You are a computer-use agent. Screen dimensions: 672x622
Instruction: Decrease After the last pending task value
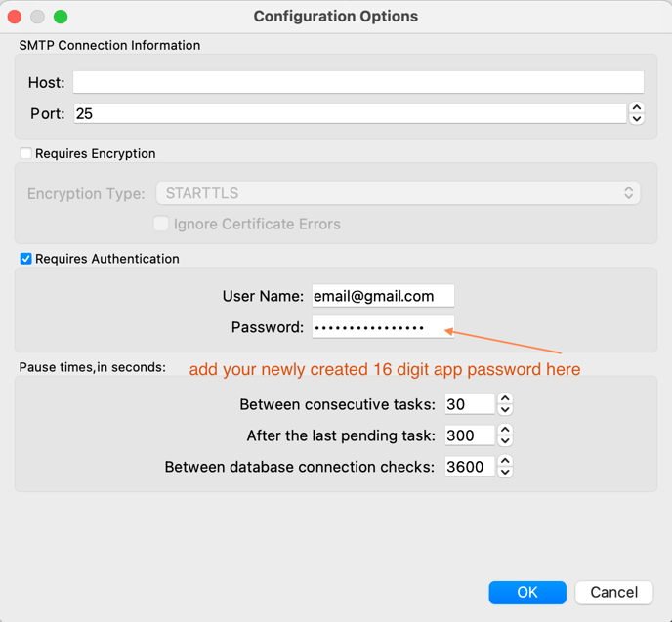pos(505,441)
